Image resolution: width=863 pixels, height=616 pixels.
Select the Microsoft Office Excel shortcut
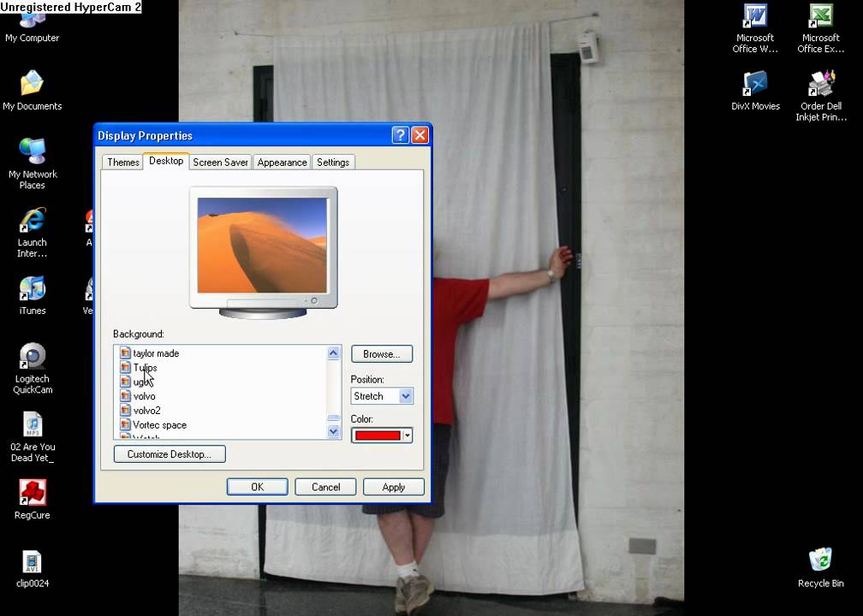click(x=820, y=28)
